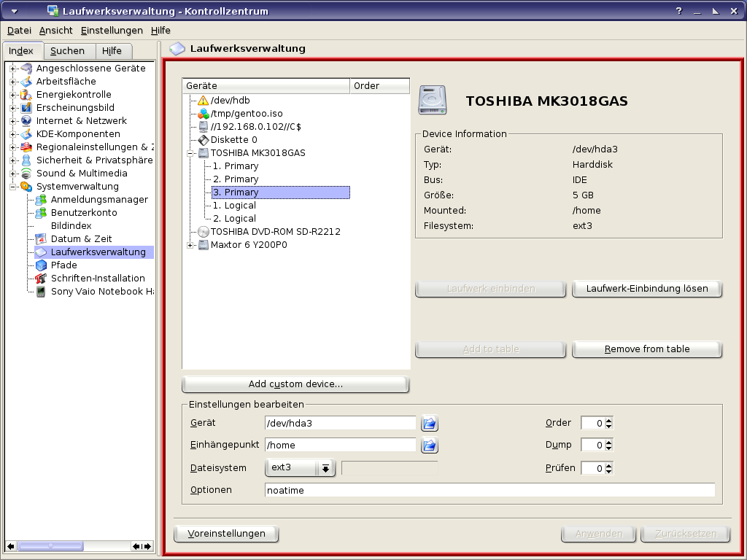Click the Sound & Multimedia icon
Viewport: 747px width, 560px height.
(x=27, y=174)
